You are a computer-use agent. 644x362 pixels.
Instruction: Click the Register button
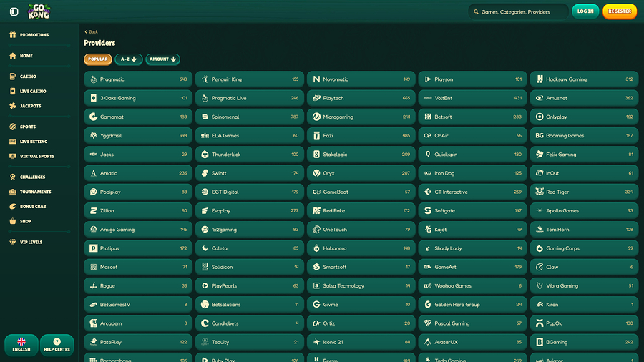tap(620, 11)
